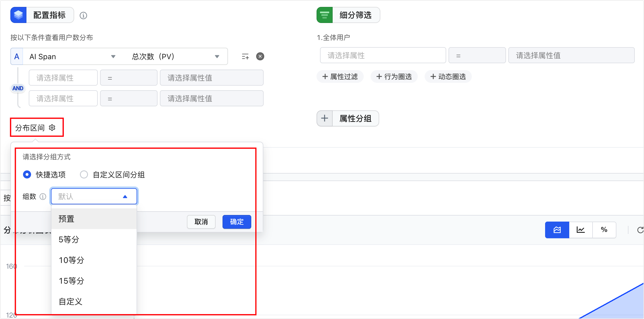
Task: Click the 配置指标 blue layers icon
Action: click(18, 15)
